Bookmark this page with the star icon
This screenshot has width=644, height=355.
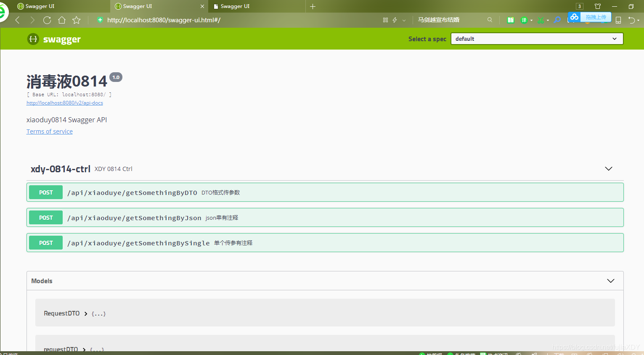click(x=76, y=20)
